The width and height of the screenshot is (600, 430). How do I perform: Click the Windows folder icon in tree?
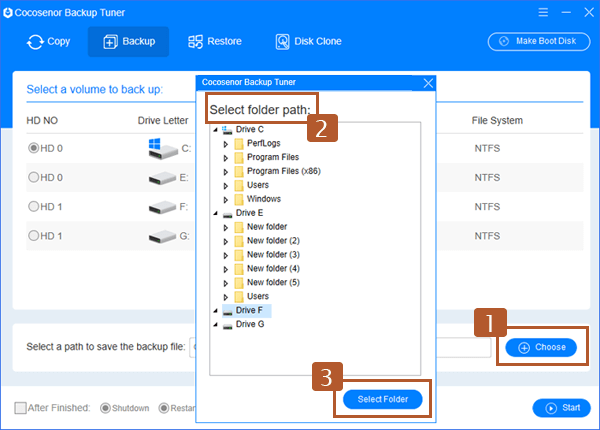pos(239,199)
